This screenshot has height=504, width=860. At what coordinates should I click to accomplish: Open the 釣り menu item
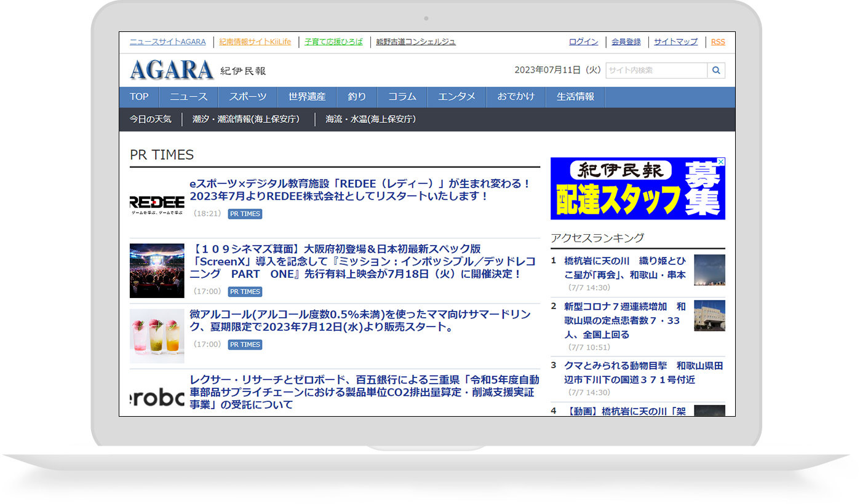pos(357,97)
